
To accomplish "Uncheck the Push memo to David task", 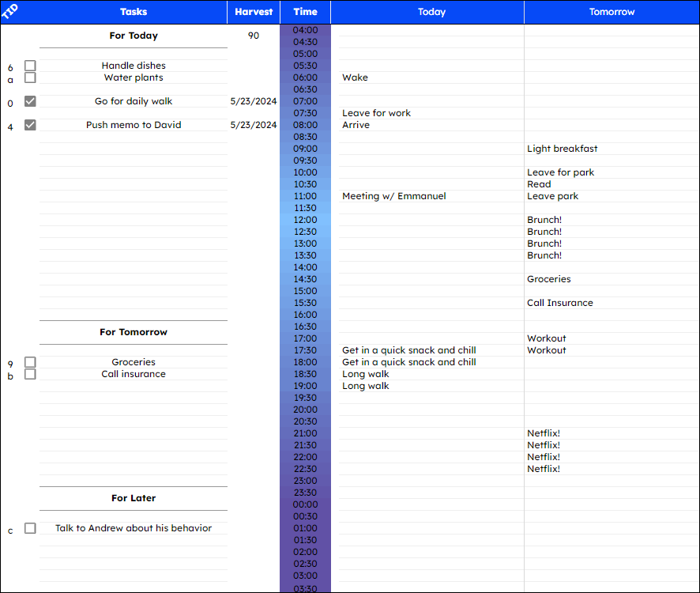I will point(29,125).
